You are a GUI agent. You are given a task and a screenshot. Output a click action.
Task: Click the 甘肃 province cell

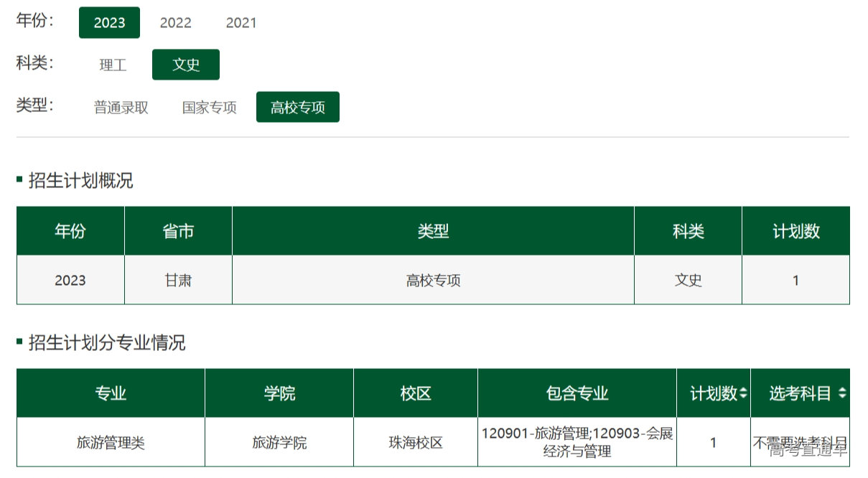click(x=178, y=280)
